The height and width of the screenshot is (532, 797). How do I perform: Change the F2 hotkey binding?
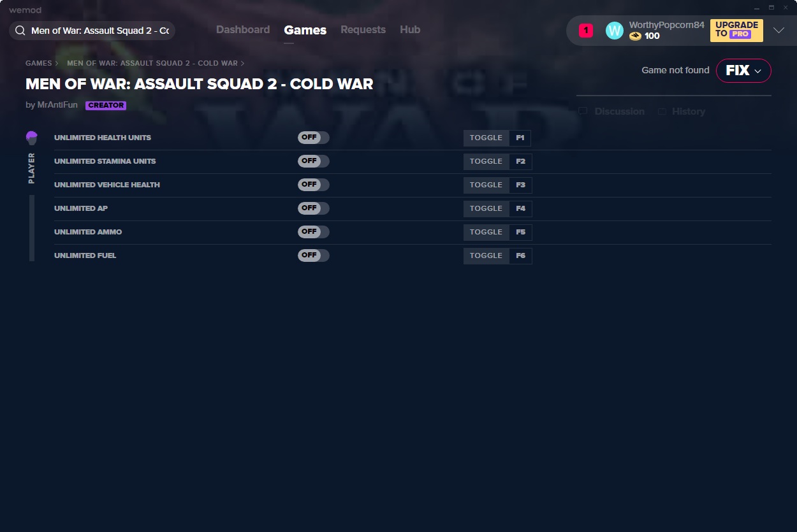coord(520,161)
